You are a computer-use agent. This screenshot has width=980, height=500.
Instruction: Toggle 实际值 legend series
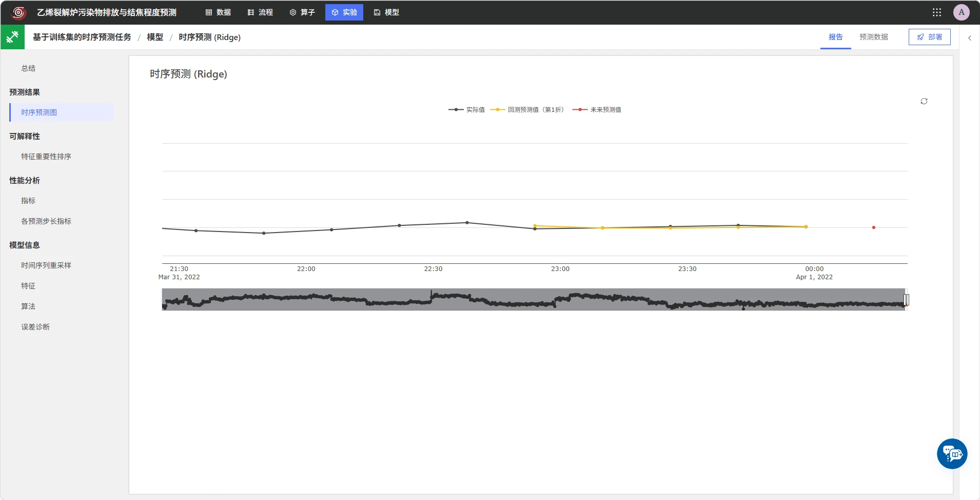466,109
